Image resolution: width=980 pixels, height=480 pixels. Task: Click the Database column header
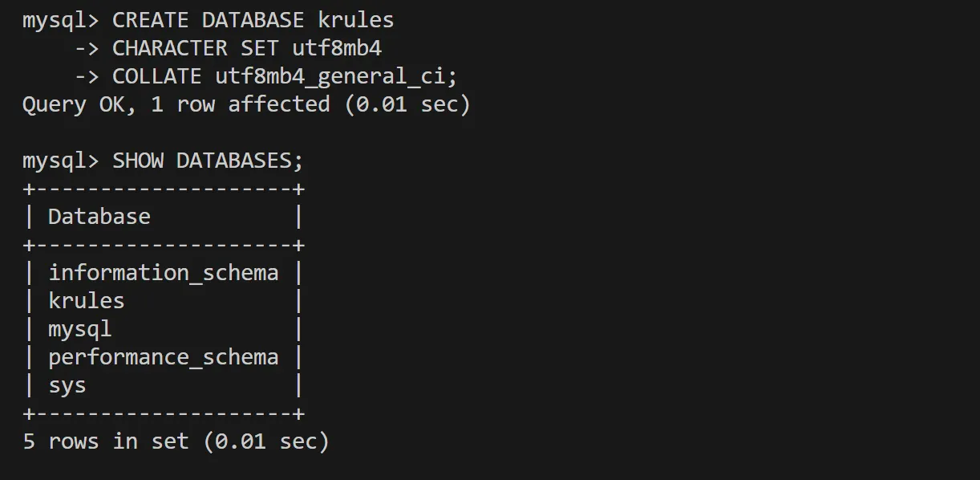coord(99,217)
